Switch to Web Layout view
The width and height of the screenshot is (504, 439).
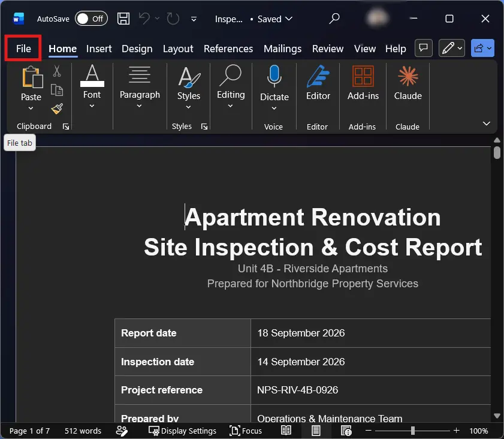pos(346,431)
